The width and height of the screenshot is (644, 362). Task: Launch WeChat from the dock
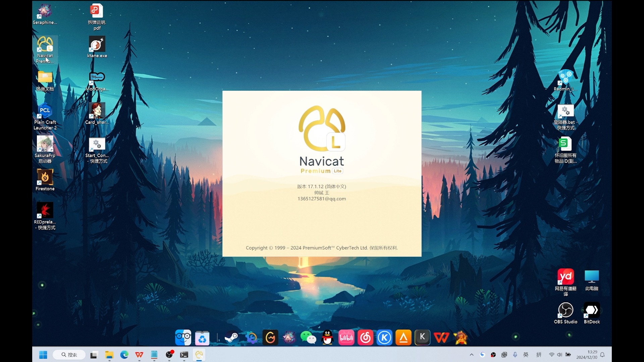pyautogui.click(x=308, y=338)
